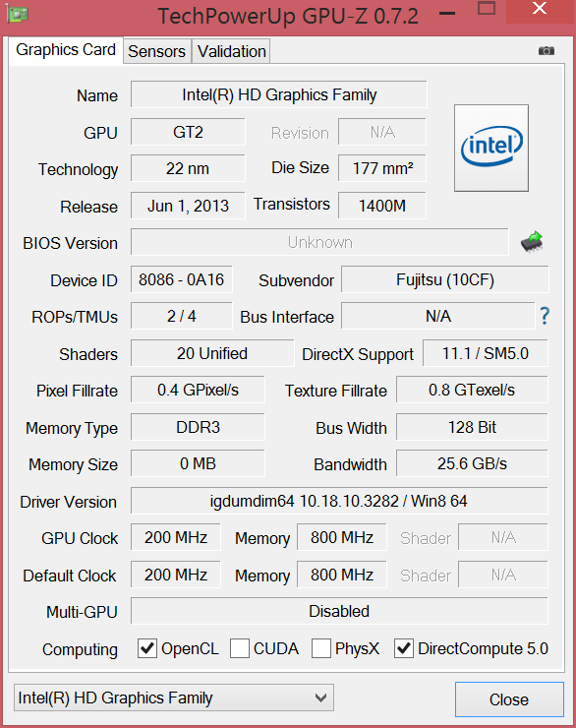Click the camera screenshot icon
The image size is (576, 728).
point(546,50)
